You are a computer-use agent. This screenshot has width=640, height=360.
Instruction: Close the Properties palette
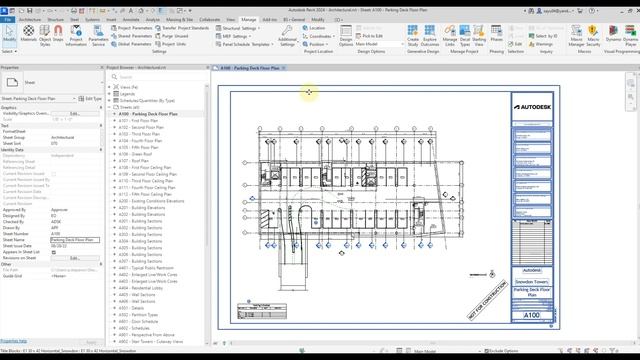pos(102,67)
